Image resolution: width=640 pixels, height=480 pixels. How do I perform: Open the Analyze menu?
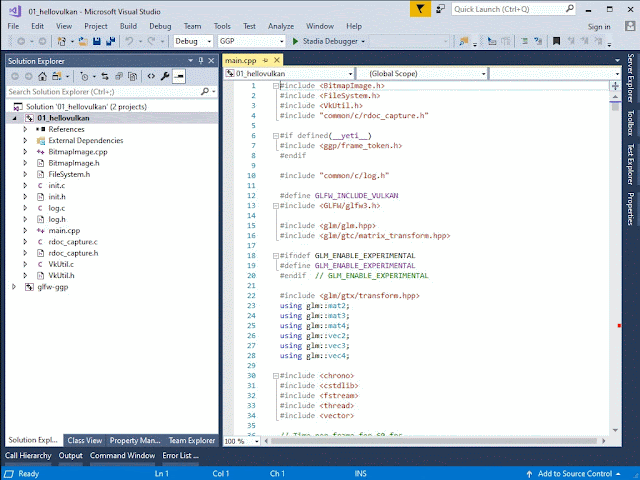click(281, 26)
